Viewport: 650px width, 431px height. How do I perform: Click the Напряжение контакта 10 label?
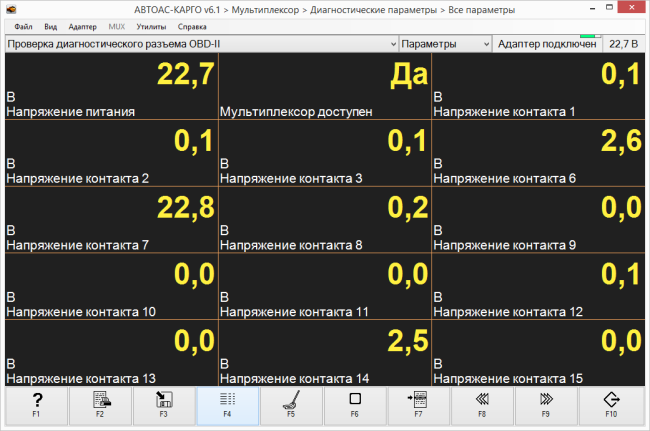tap(81, 312)
